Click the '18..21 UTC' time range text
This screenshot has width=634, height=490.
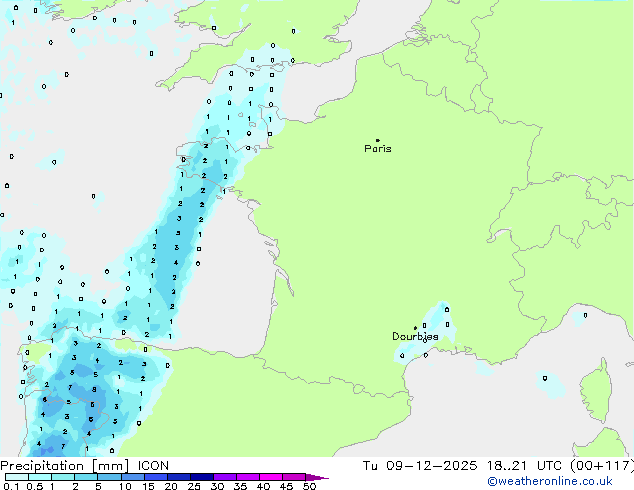pos(524,466)
